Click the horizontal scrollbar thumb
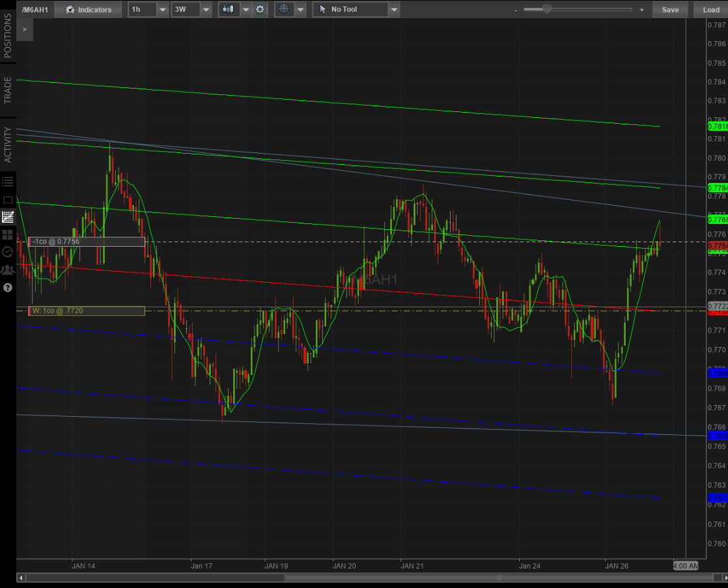The width and height of the screenshot is (728, 588). coord(499,578)
